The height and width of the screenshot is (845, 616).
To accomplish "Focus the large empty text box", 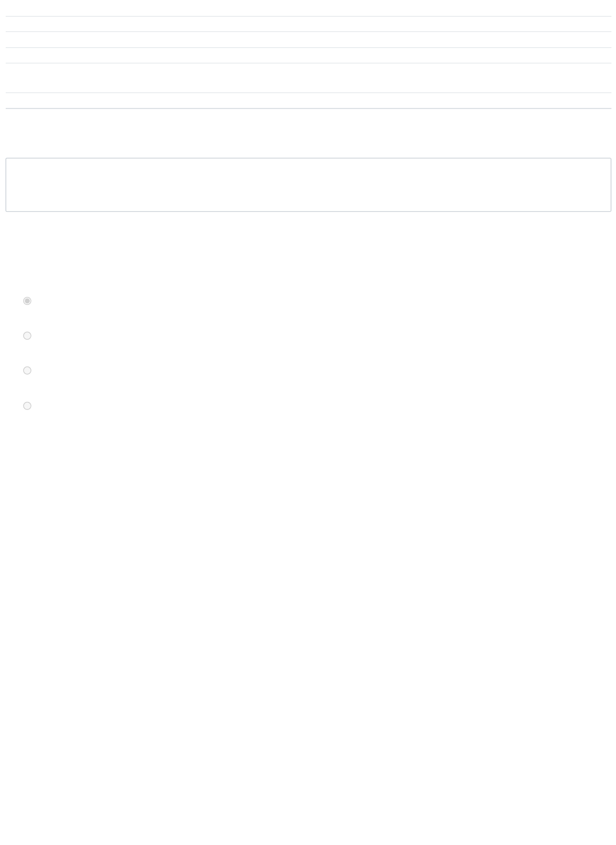I will point(308,185).
